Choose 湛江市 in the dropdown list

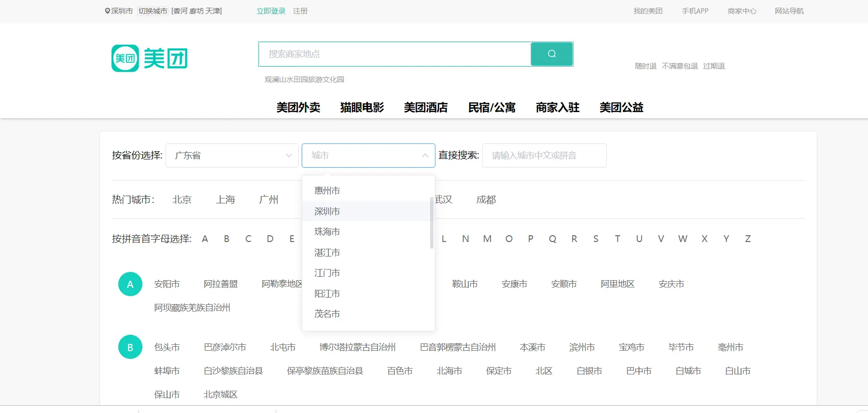[x=368, y=253]
